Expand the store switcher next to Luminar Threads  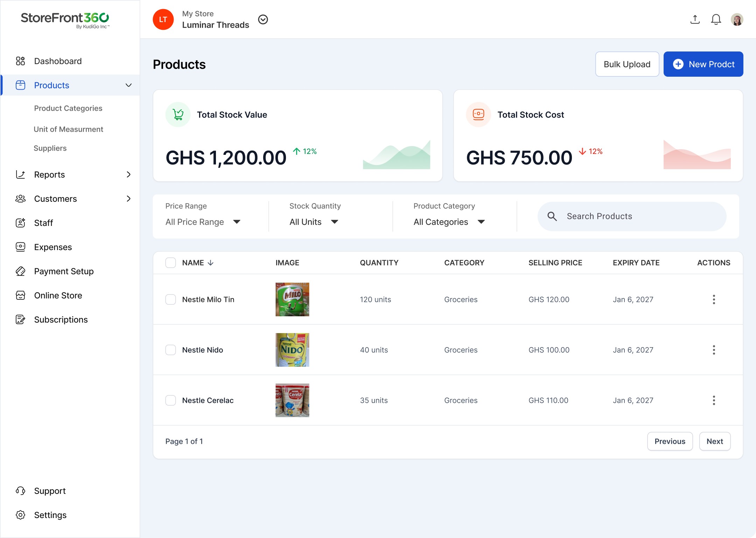263,20
